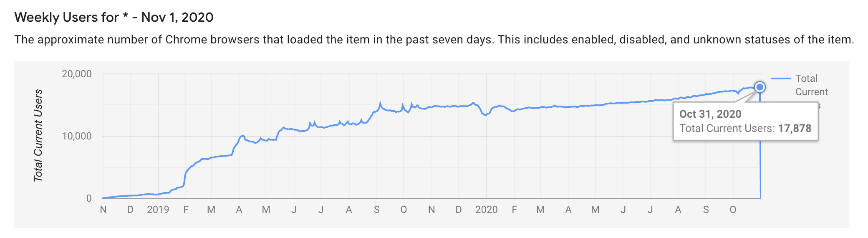Click the first N month label on x-axis
The image size is (868, 238).
coord(103,210)
